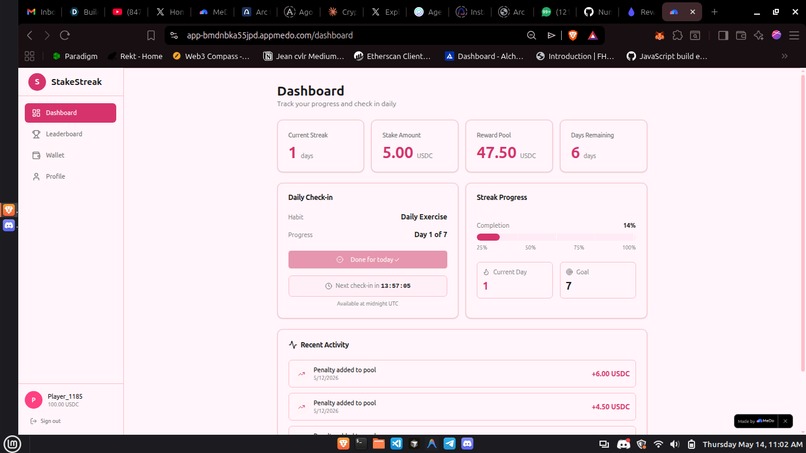This screenshot has width=806, height=453.
Task: Close the Made by MeDo badge
Action: (785, 421)
